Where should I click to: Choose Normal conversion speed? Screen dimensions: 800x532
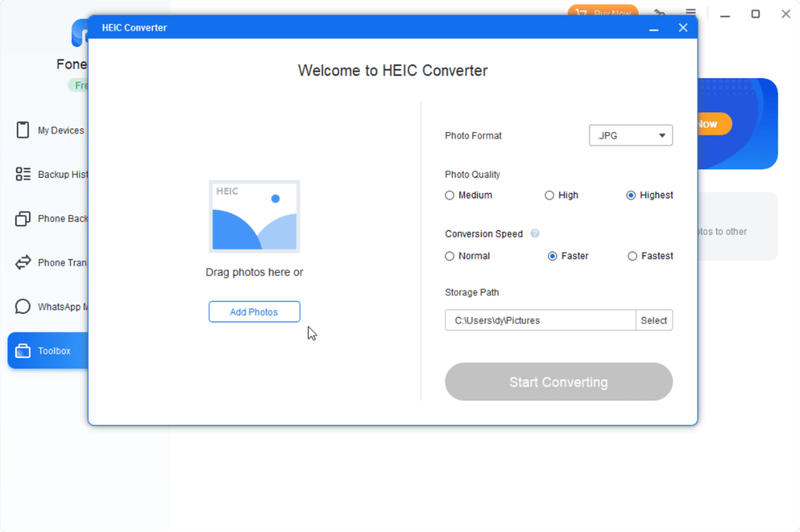coord(449,257)
